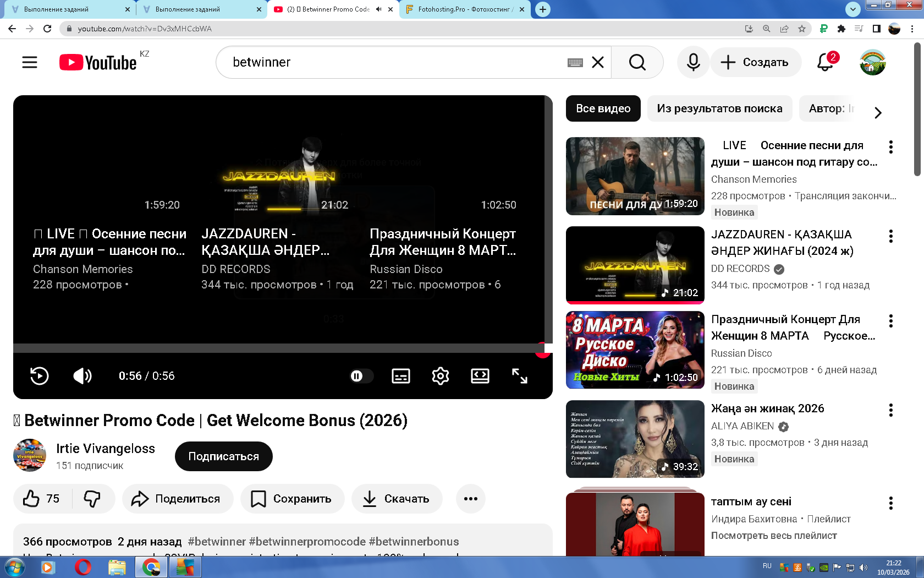Open options for таптым ау сені playlist
Image resolution: width=924 pixels, height=578 pixels.
(890, 503)
